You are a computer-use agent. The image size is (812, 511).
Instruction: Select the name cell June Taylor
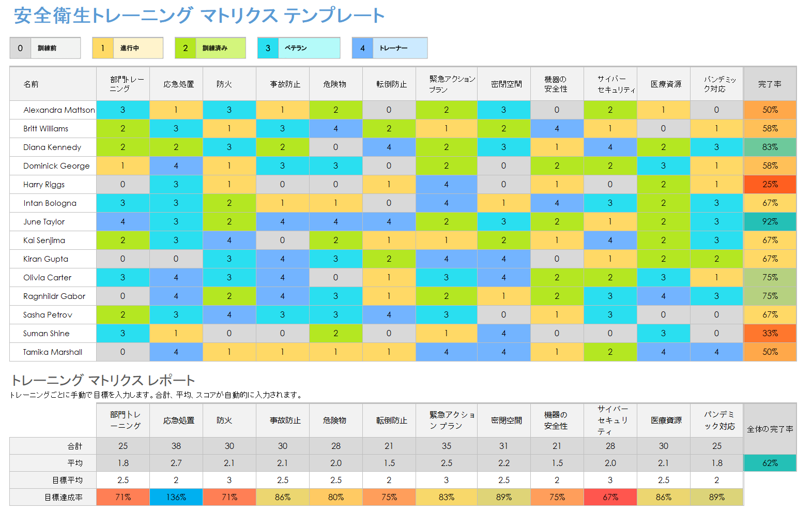click(53, 221)
